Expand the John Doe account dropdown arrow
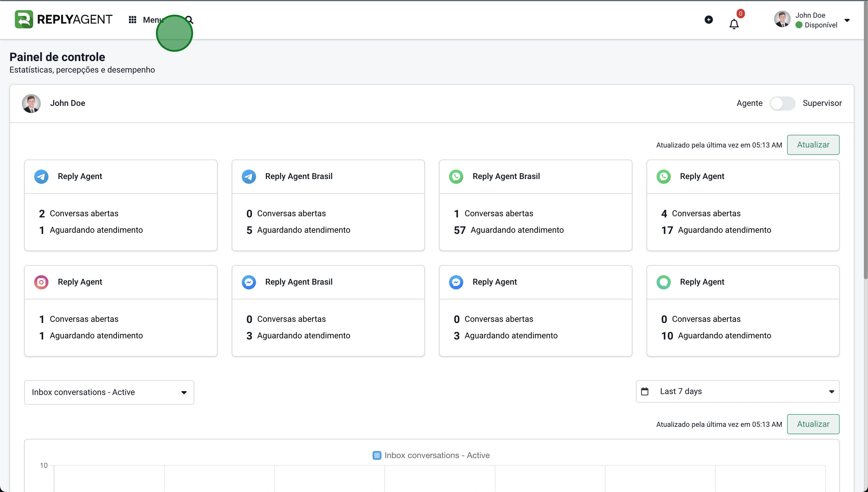The image size is (868, 492). click(847, 20)
